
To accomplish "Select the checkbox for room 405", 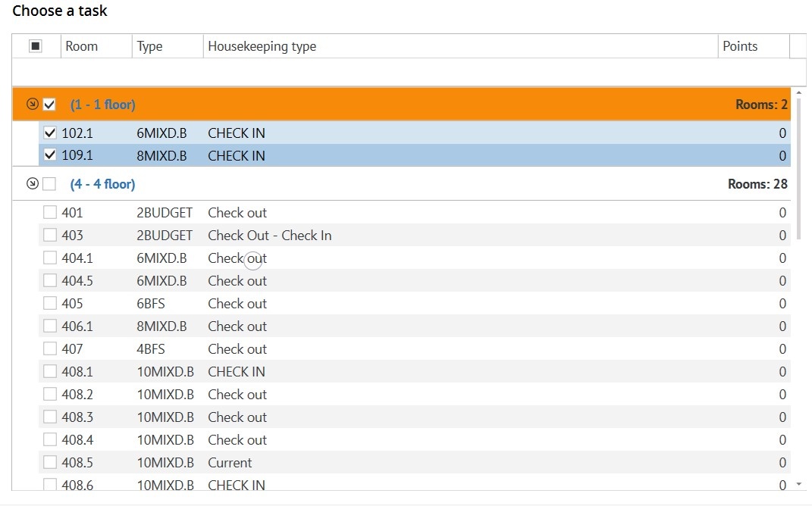I will 50,303.
